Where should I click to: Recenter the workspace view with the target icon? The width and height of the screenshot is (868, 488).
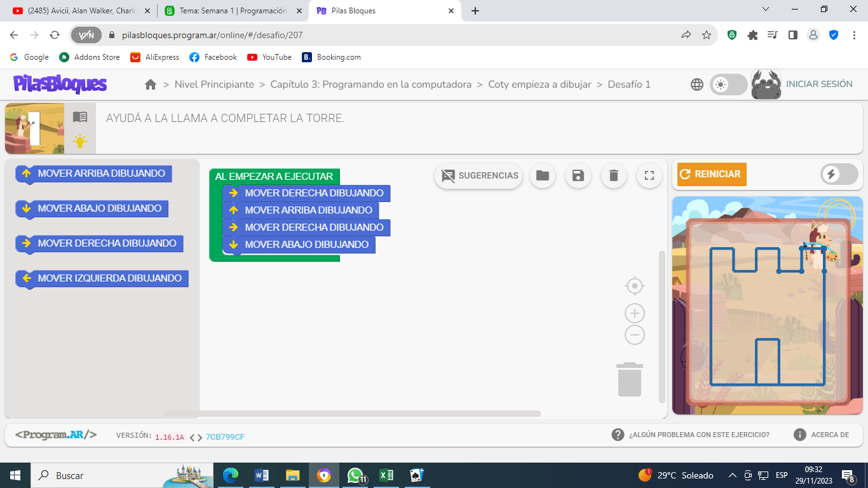coord(634,286)
